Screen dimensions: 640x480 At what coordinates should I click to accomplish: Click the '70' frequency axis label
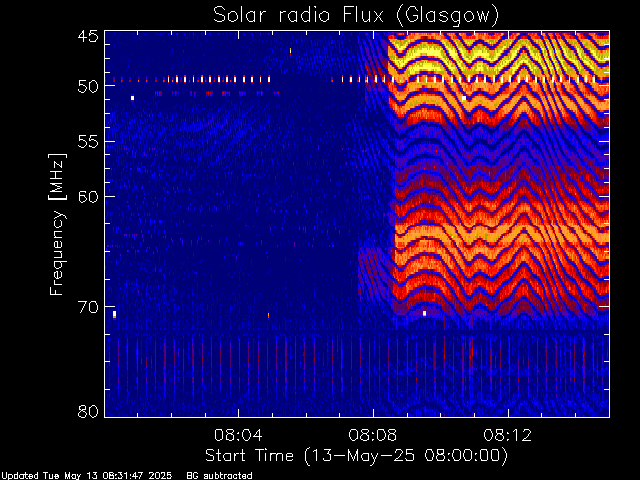88,307
